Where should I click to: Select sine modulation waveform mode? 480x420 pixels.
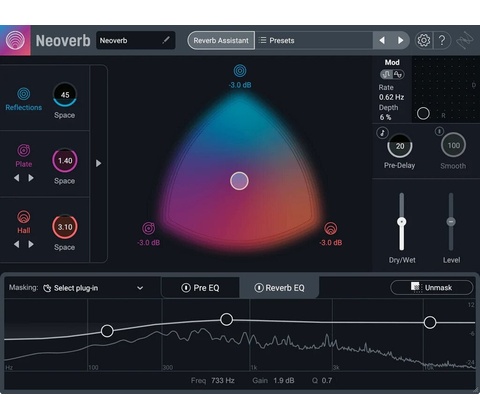coord(398,74)
